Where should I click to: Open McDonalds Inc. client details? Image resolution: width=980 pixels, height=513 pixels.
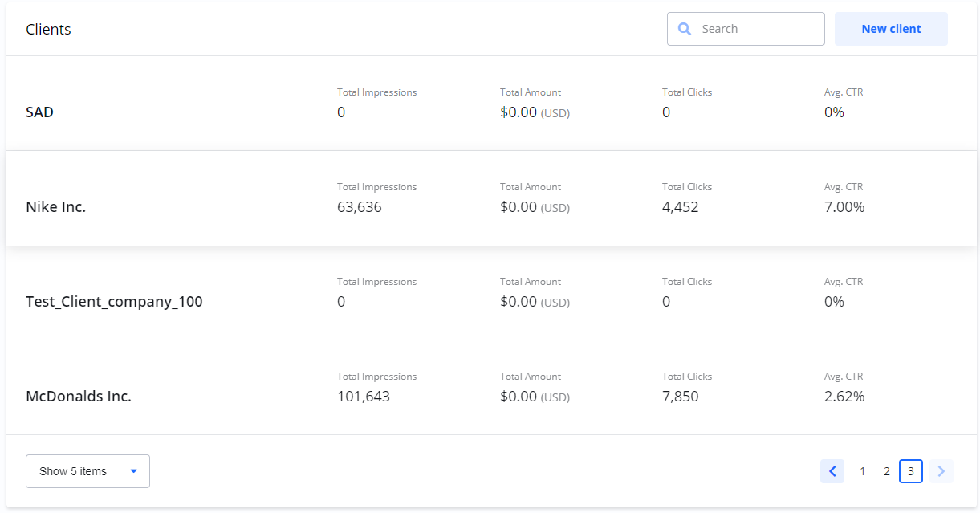tap(79, 397)
